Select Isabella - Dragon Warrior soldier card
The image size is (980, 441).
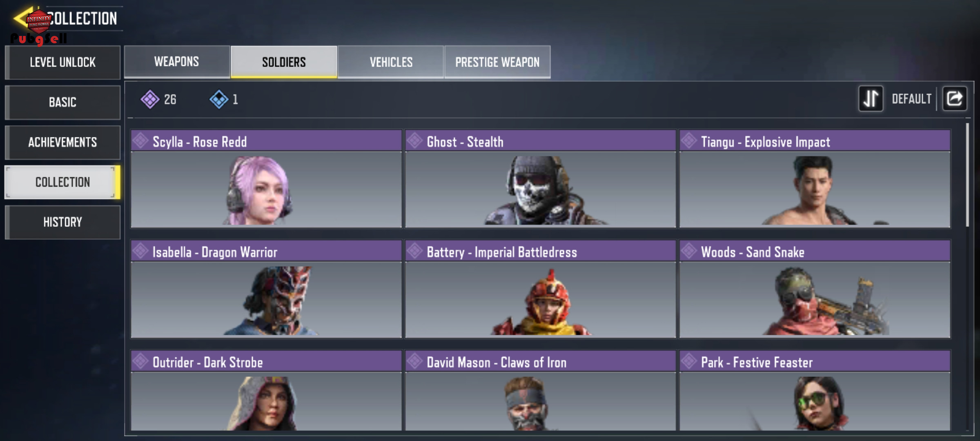tap(266, 289)
